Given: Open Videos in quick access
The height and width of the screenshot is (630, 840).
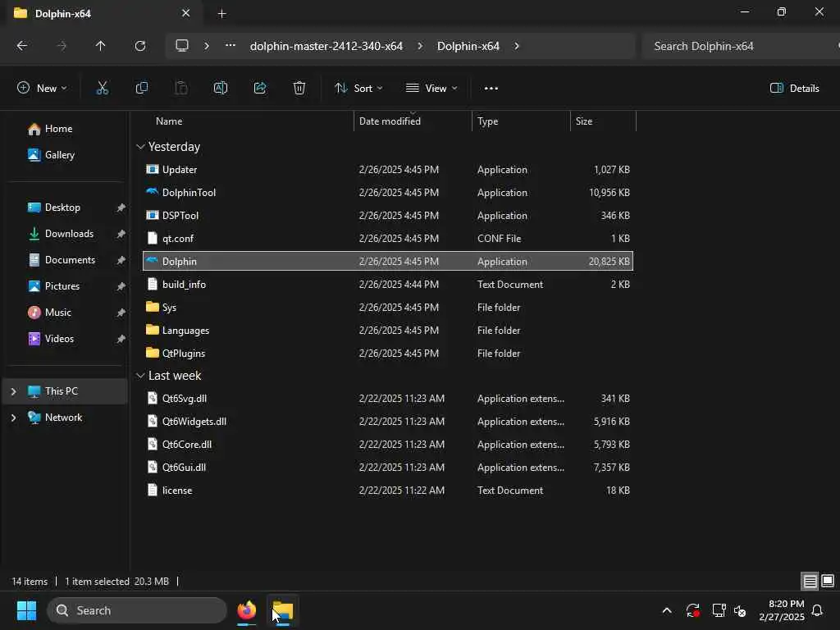Looking at the screenshot, I should (66, 339).
